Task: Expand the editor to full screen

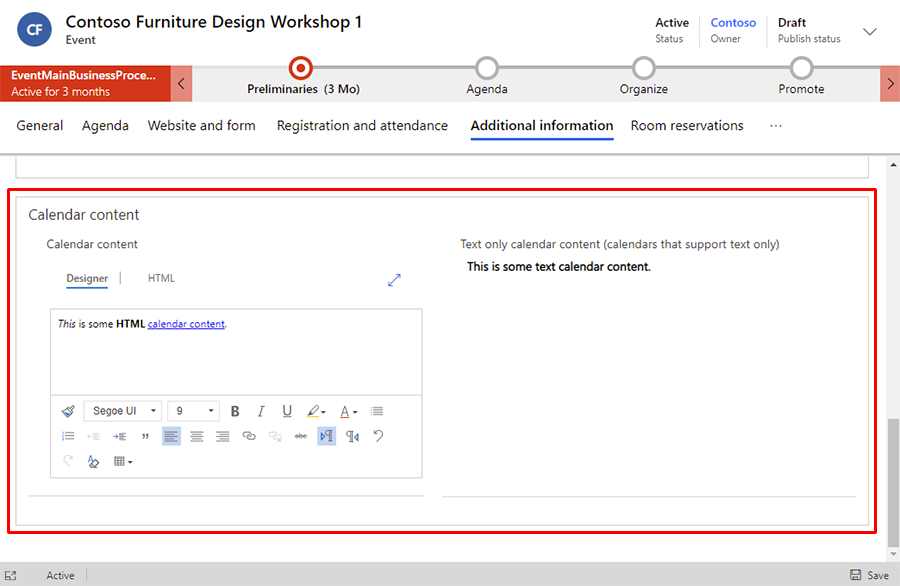Action: pos(394,280)
